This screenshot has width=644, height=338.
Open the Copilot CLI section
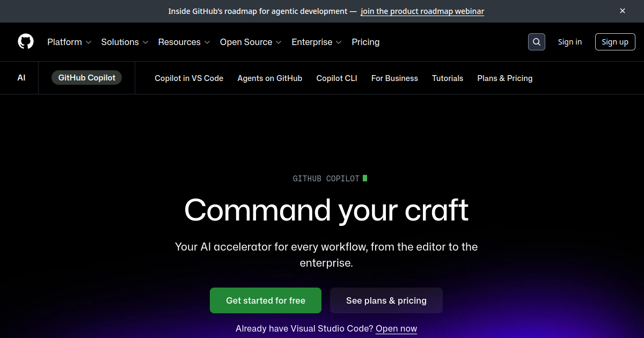336,78
